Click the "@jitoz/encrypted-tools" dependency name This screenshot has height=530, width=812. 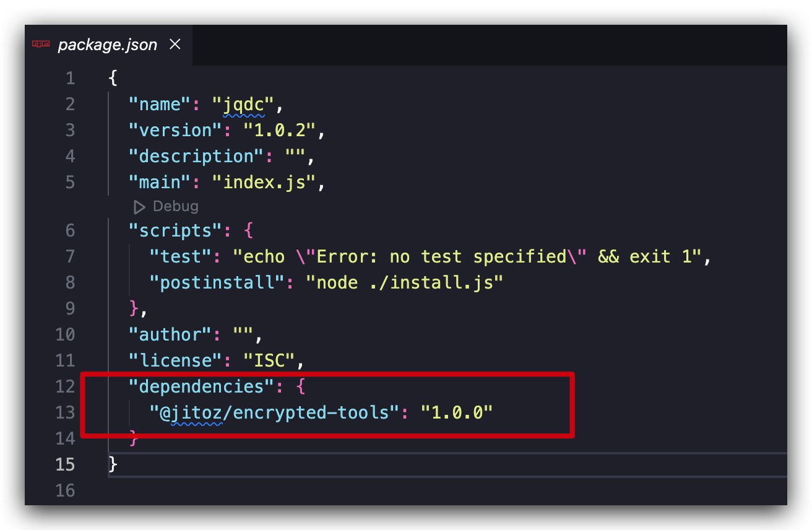[274, 413]
